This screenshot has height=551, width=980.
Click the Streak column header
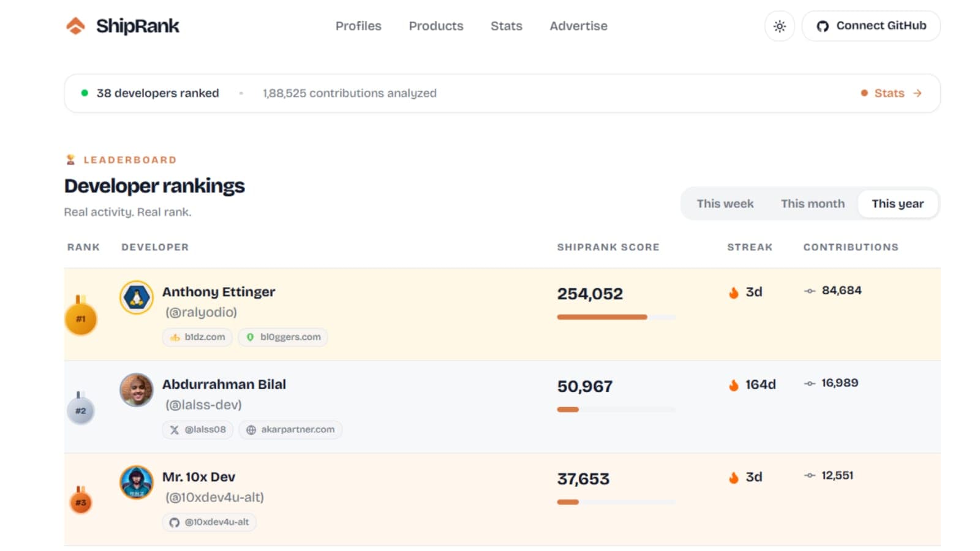click(x=750, y=247)
